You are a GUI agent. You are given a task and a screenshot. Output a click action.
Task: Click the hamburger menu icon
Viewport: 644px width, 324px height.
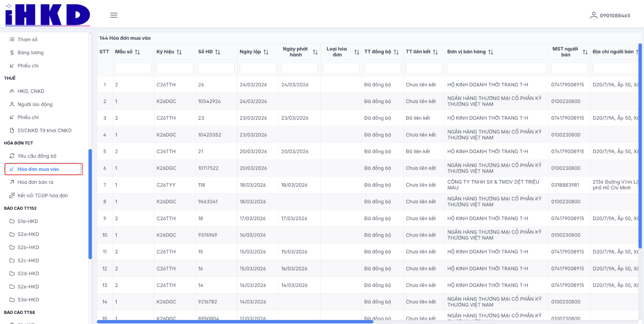pos(114,15)
